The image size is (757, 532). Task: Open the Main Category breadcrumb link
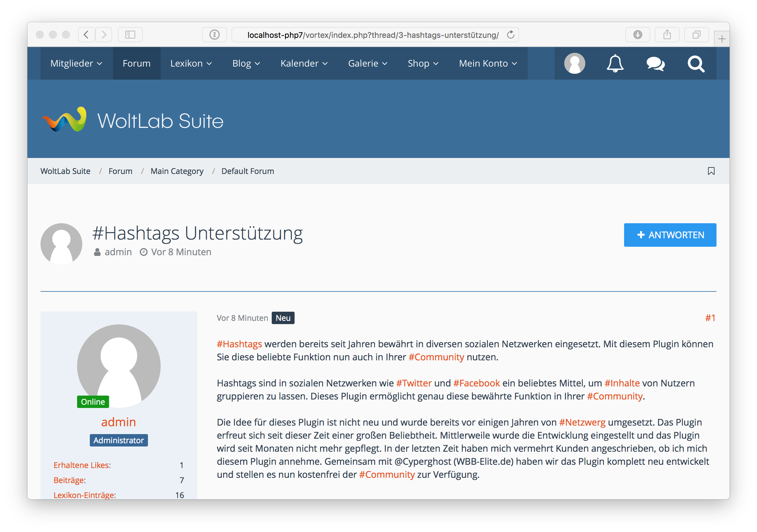click(x=177, y=171)
